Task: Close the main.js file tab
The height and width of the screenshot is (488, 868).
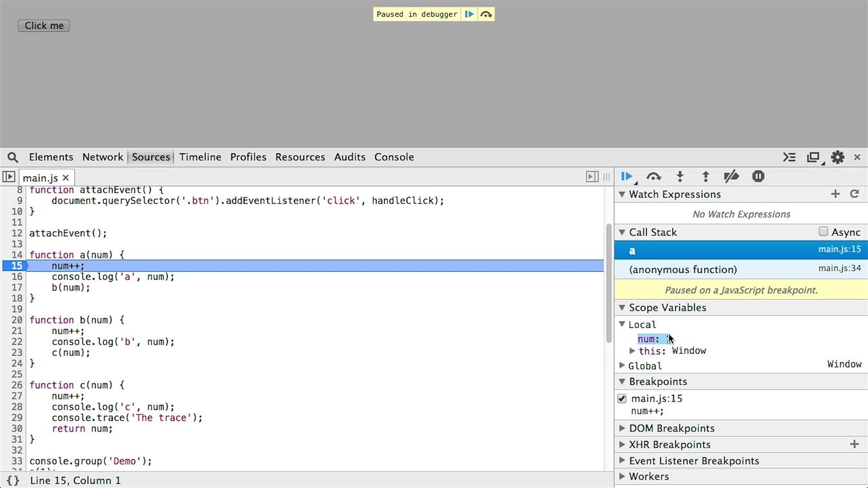Action: (x=66, y=178)
